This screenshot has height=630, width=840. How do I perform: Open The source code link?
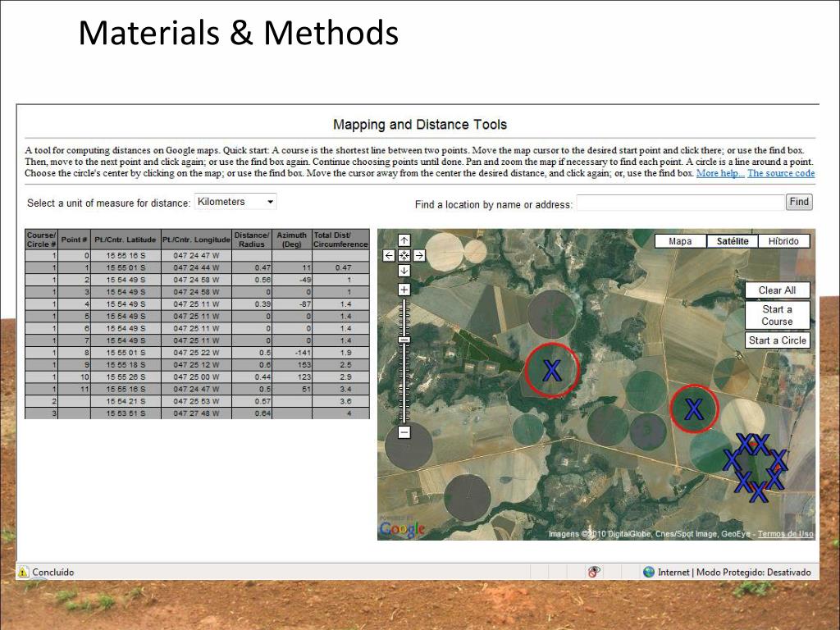tap(781, 173)
